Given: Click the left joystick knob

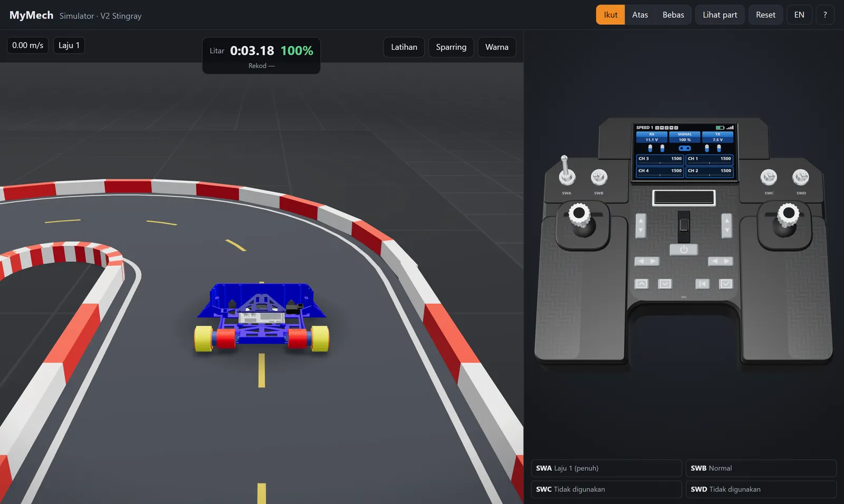Looking at the screenshot, I should click(x=579, y=214).
